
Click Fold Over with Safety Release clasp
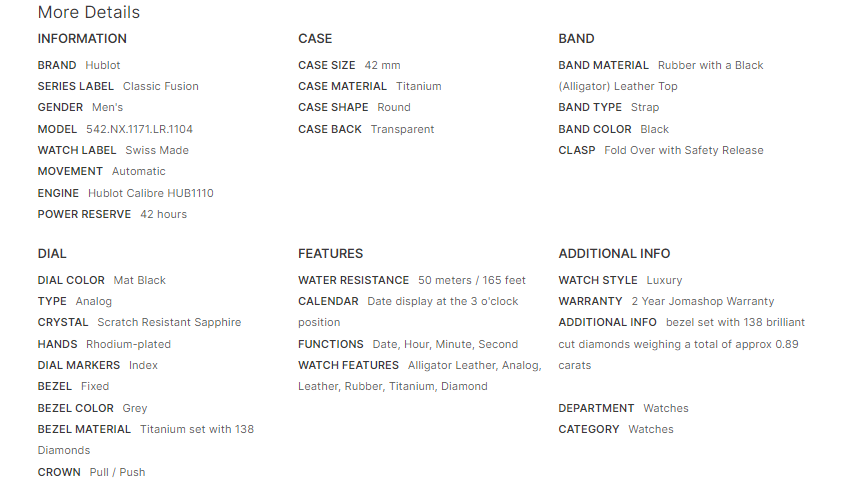(x=684, y=150)
